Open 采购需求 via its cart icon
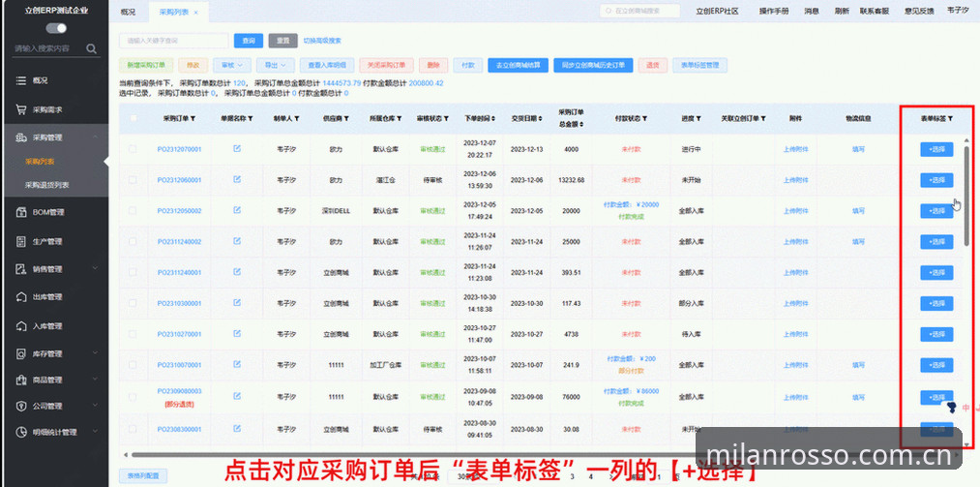This screenshot has width=980, height=487. click(20, 109)
